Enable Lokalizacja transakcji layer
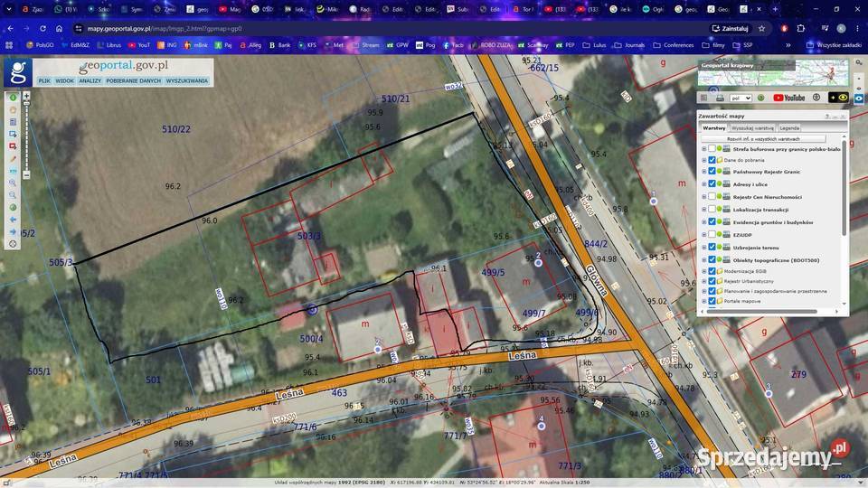This screenshot has width=868, height=488. tap(712, 209)
